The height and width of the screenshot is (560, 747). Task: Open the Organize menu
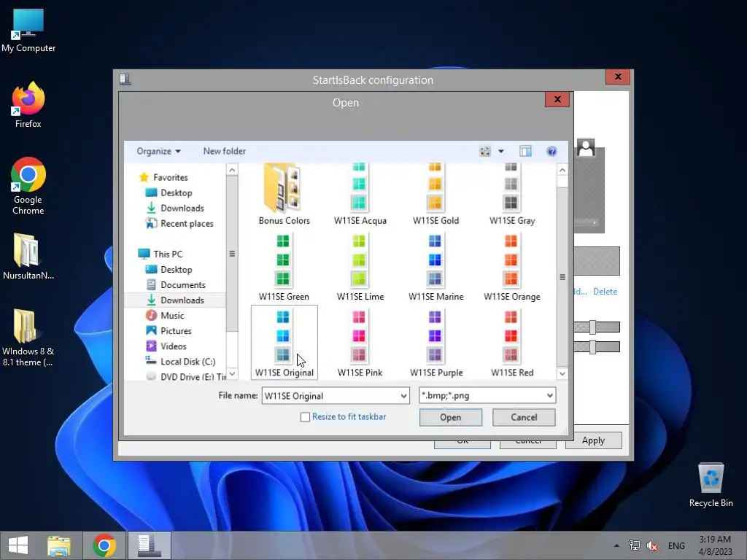[158, 152]
